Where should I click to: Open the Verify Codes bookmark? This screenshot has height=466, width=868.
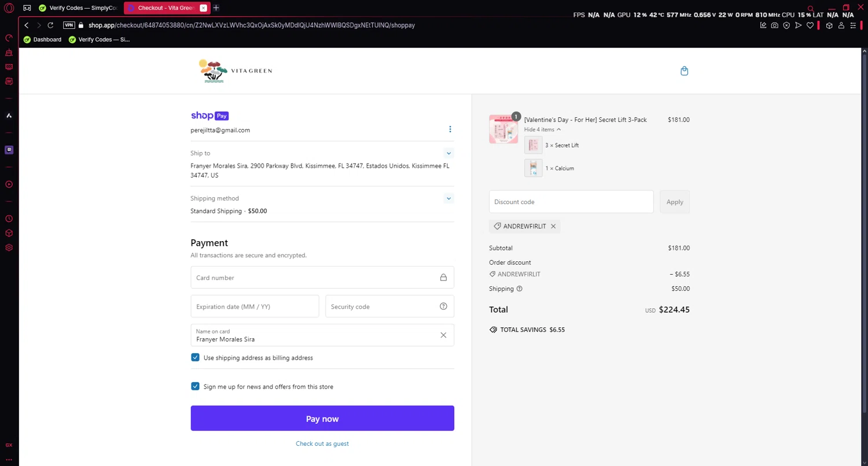[99, 39]
